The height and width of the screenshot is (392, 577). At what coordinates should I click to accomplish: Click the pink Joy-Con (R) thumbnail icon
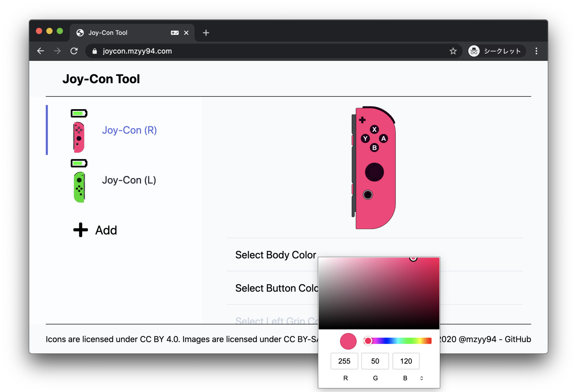[x=79, y=137]
